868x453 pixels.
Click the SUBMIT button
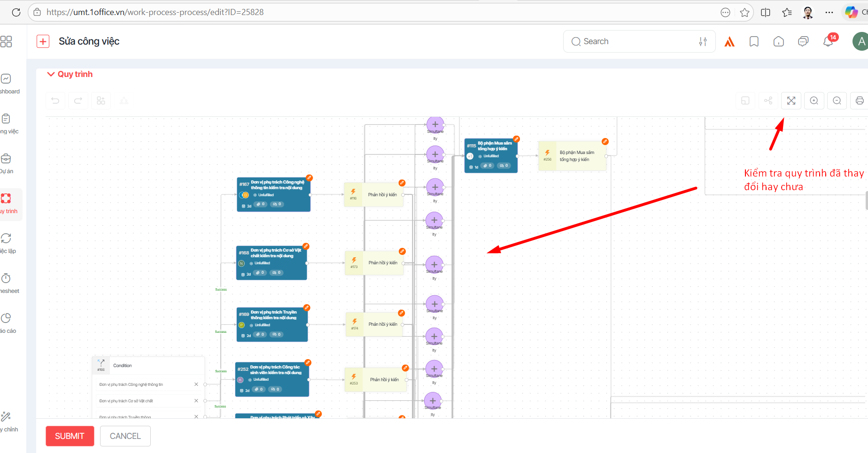70,436
